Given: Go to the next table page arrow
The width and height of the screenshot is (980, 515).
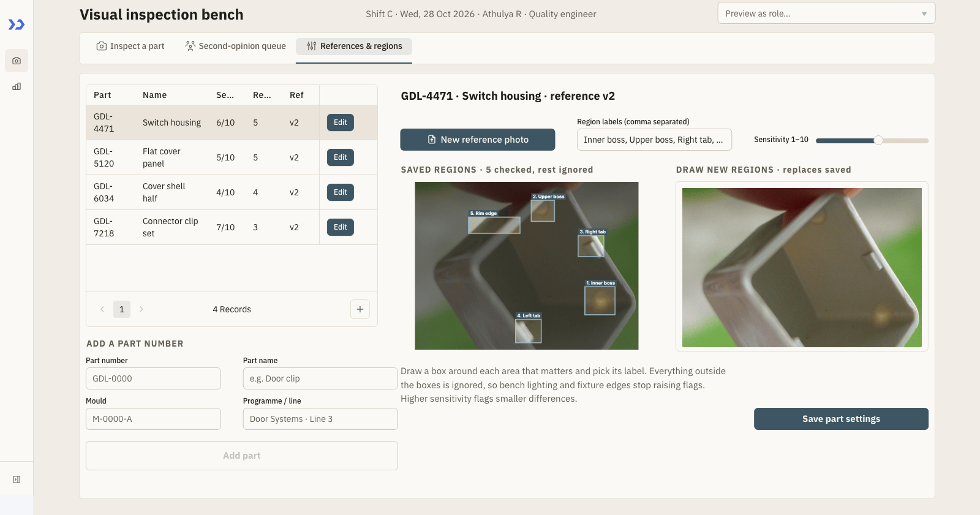Looking at the screenshot, I should [x=141, y=309].
